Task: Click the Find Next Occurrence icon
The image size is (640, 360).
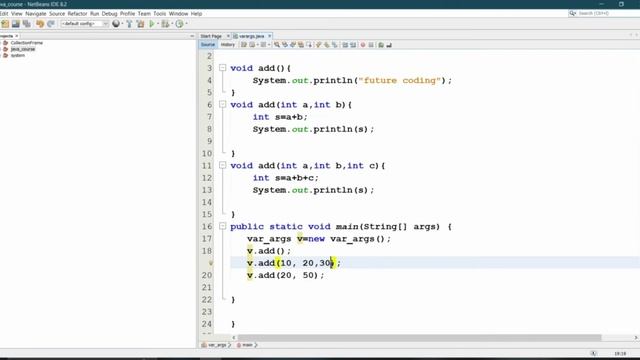Action: click(x=293, y=45)
